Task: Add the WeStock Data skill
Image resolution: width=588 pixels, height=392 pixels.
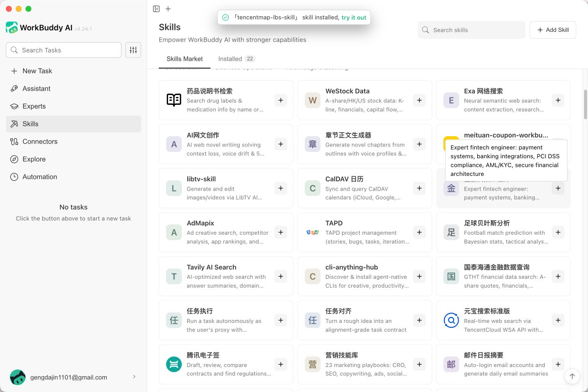Action: 419,100
